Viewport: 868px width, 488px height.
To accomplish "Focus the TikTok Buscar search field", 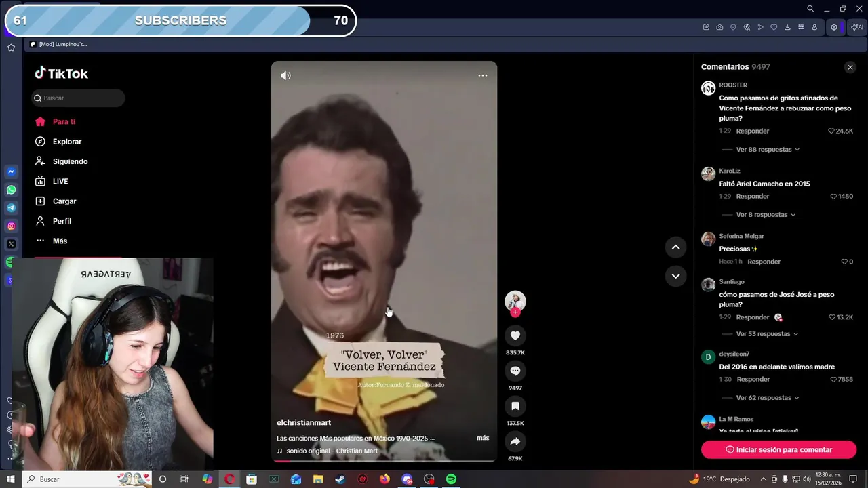I will (x=78, y=98).
